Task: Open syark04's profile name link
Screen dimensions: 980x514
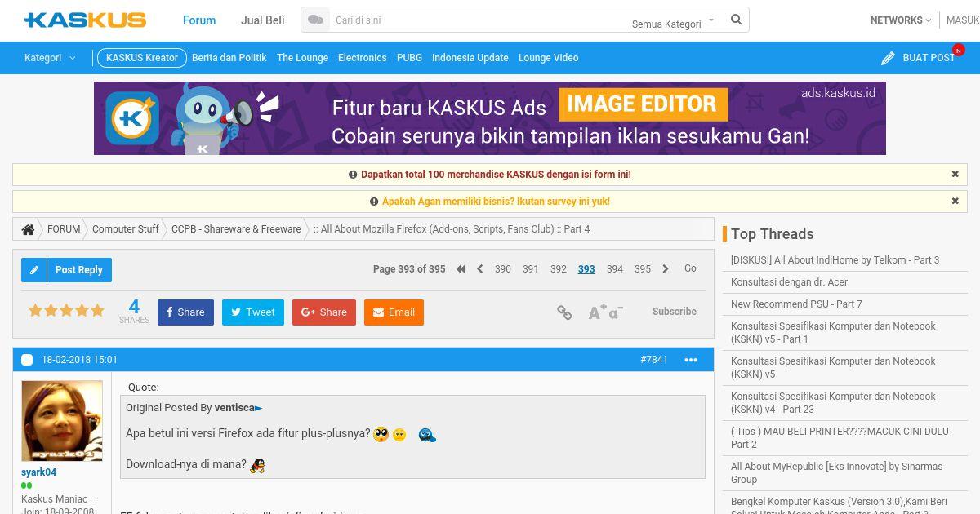Action: [39, 472]
